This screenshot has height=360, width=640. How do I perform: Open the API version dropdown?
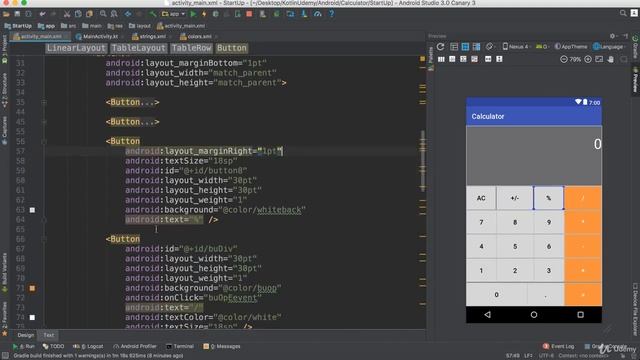[542, 47]
